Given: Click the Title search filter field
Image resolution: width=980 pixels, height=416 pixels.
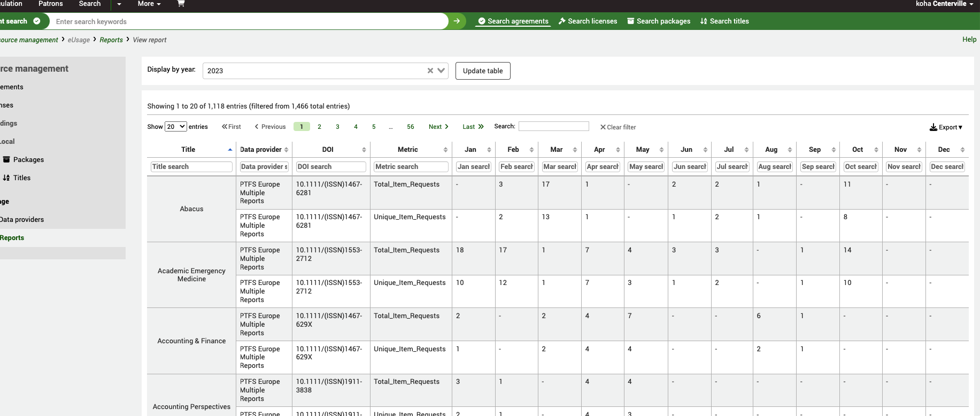Looking at the screenshot, I should point(191,167).
